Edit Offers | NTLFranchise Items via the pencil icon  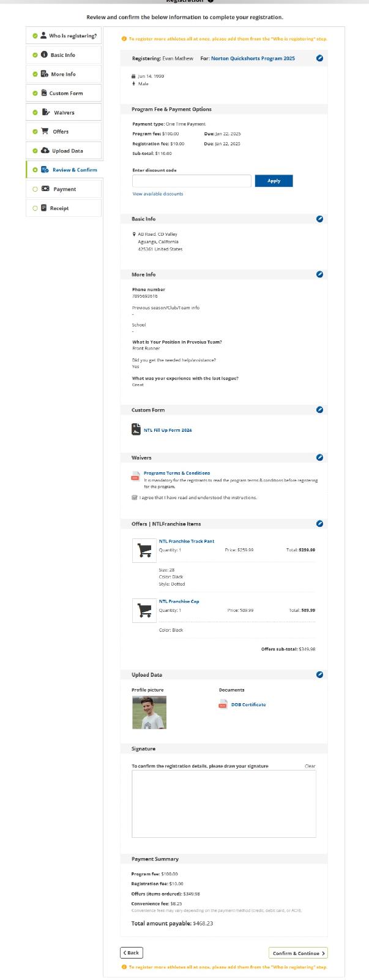tap(319, 524)
